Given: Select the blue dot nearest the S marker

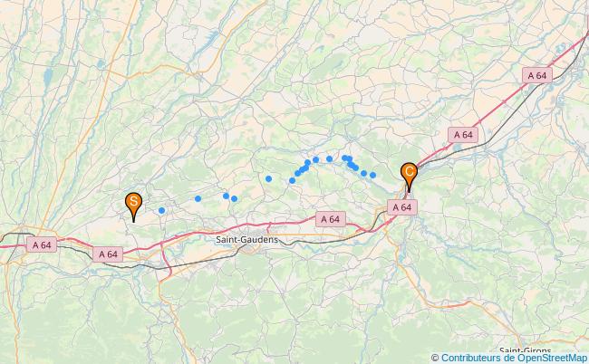Looking at the screenshot, I should click(161, 210).
